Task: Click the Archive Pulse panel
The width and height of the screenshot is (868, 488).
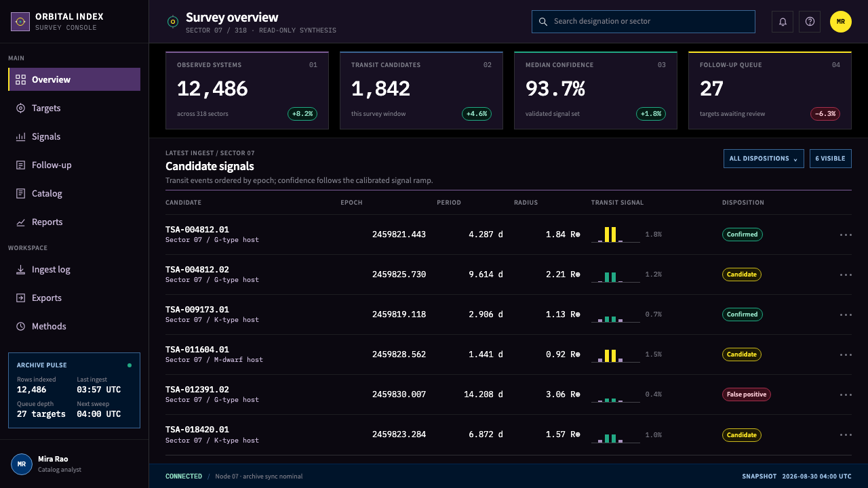Action: [x=74, y=390]
